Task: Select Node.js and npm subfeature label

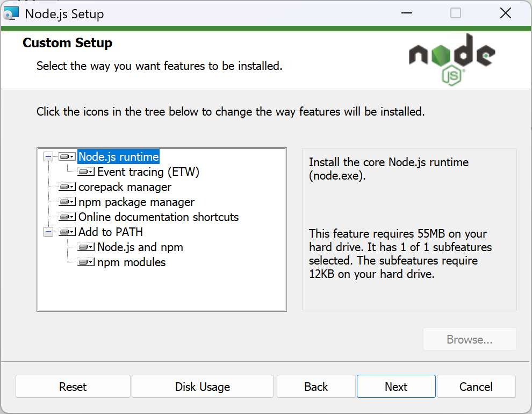Action: pos(140,247)
